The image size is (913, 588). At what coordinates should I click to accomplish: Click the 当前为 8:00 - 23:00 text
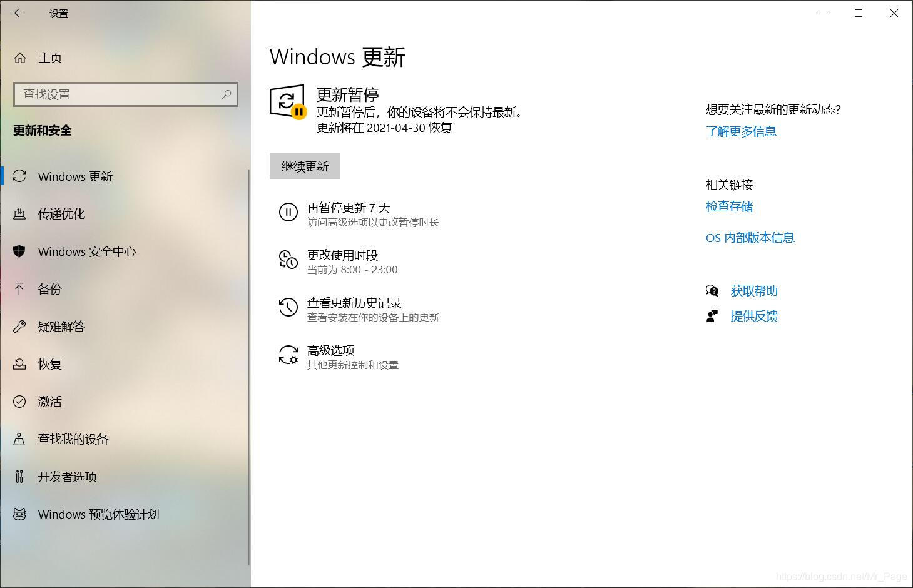[x=352, y=270]
